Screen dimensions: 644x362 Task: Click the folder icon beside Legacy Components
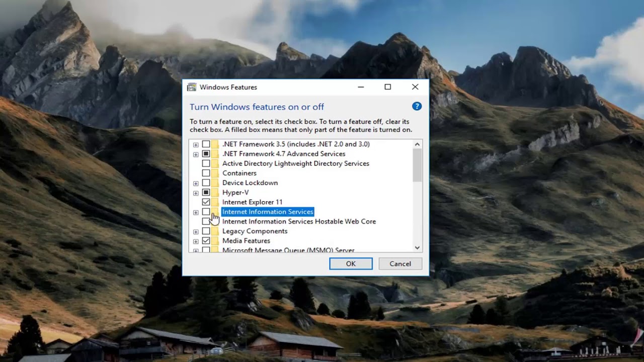click(215, 231)
